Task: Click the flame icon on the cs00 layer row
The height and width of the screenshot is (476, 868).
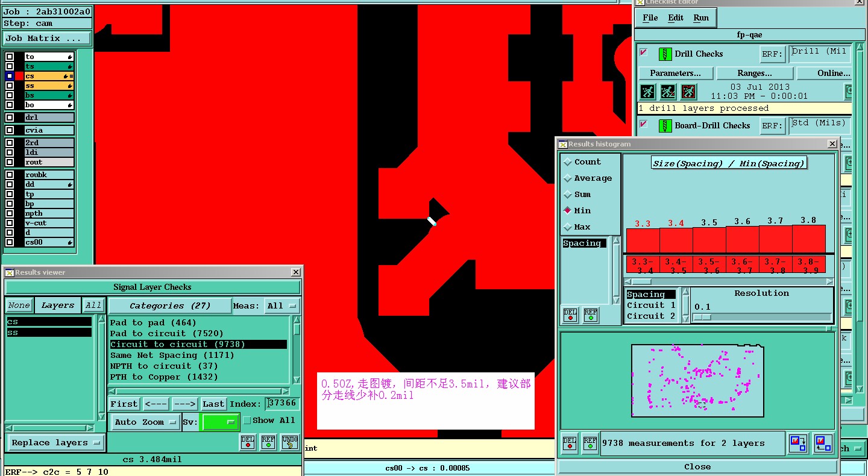Action: [x=70, y=242]
